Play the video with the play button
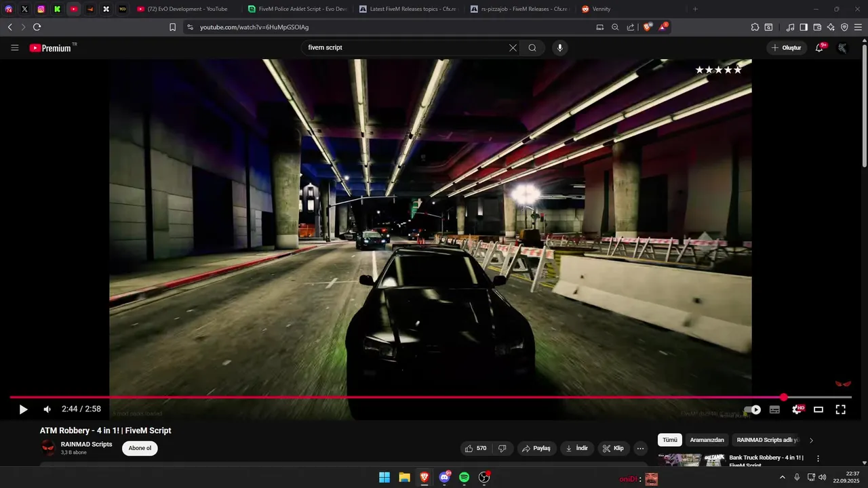 pos(23,409)
